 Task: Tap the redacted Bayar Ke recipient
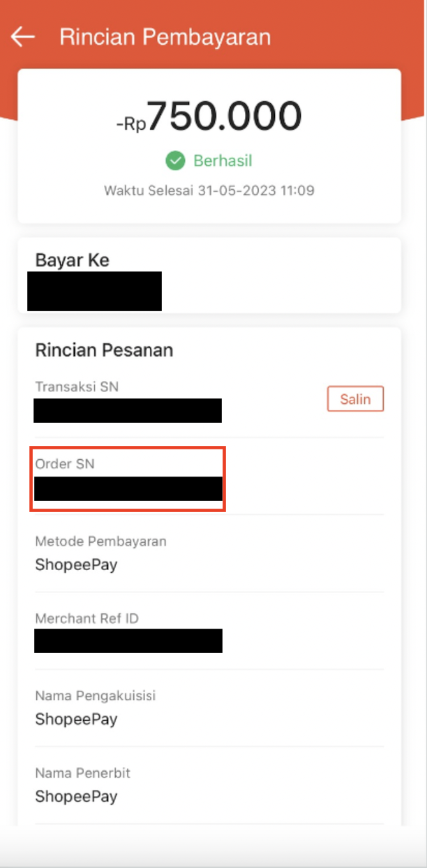[94, 291]
